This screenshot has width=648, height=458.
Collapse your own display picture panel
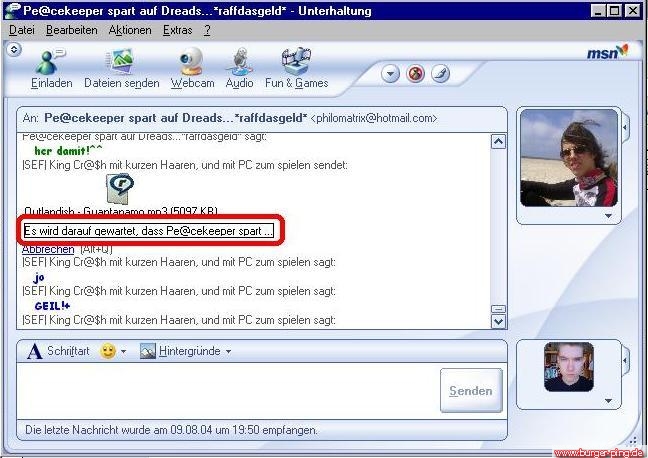click(x=625, y=360)
